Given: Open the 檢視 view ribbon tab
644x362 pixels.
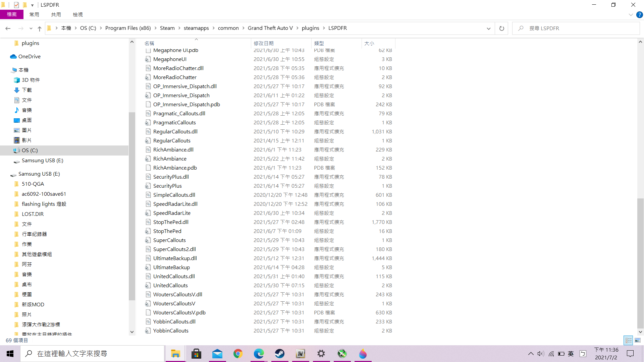Looking at the screenshot, I should pos(77,14).
